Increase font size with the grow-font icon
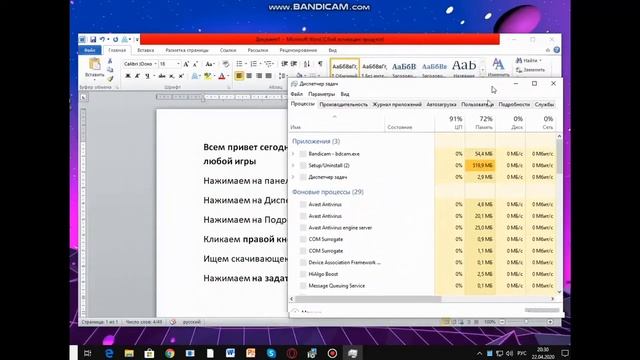The width and height of the screenshot is (640, 360). pos(186,64)
